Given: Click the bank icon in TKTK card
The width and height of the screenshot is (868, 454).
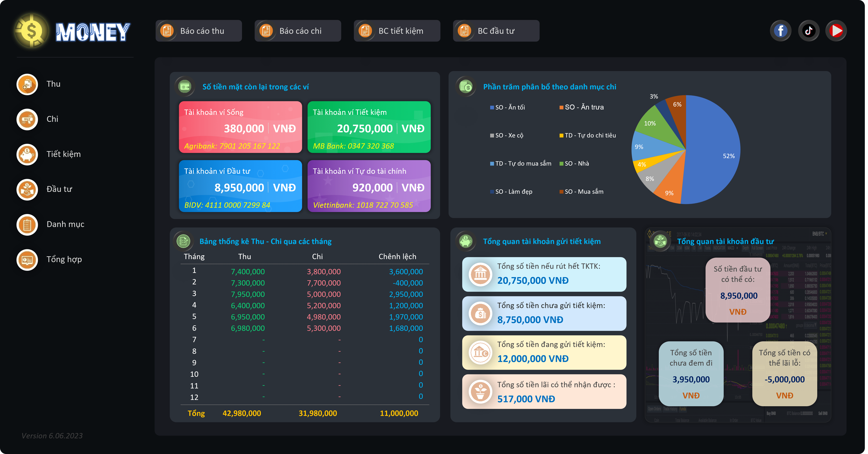Looking at the screenshot, I should (x=480, y=274).
